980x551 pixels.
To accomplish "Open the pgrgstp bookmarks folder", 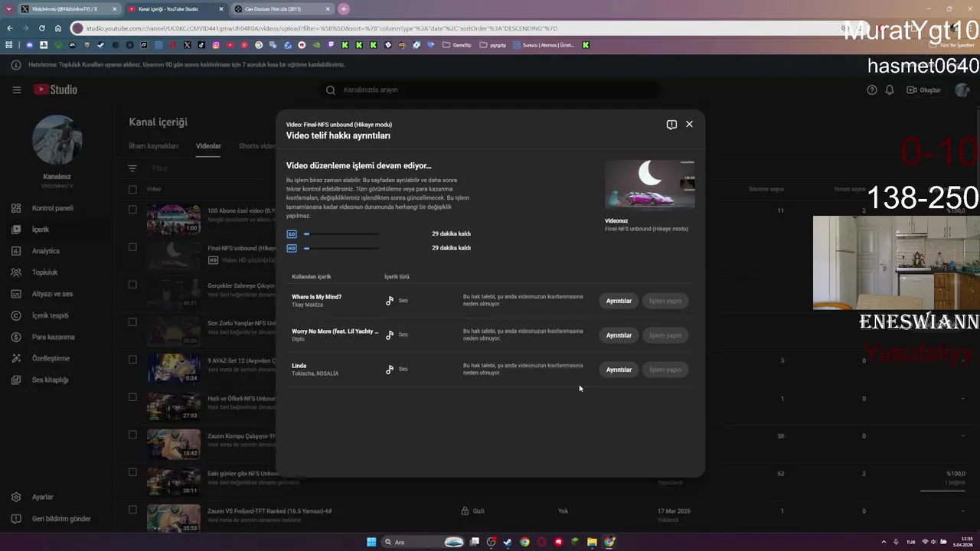I will click(493, 45).
